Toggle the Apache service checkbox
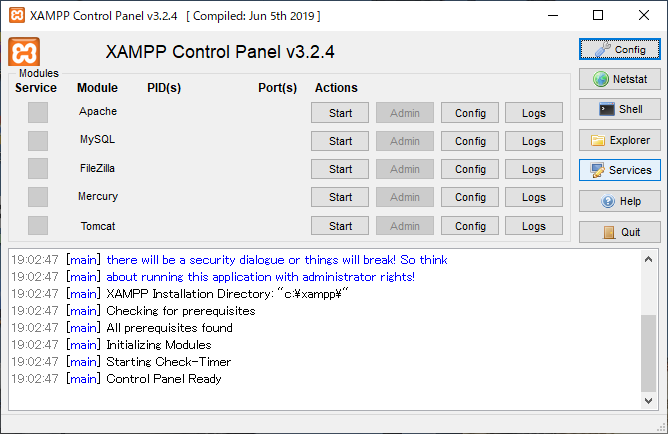Viewport: 668px width, 434px height. [x=38, y=113]
